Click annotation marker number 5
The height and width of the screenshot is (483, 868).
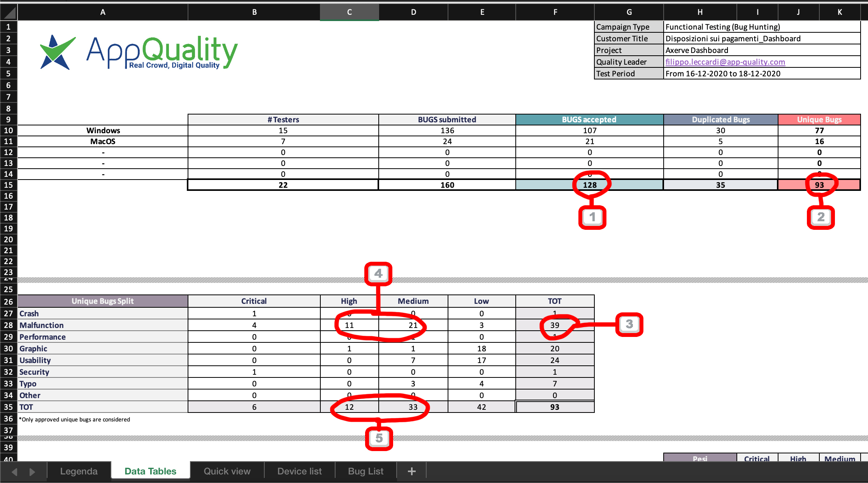[x=379, y=438]
